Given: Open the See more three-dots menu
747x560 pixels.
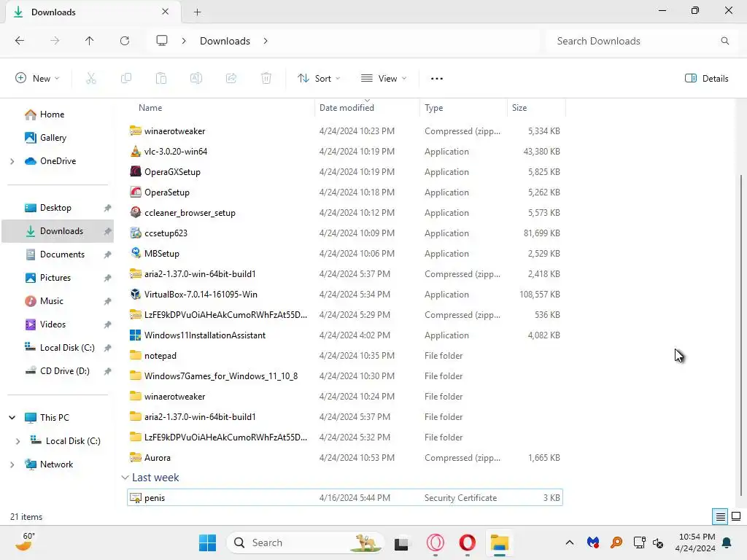Looking at the screenshot, I should 437,79.
